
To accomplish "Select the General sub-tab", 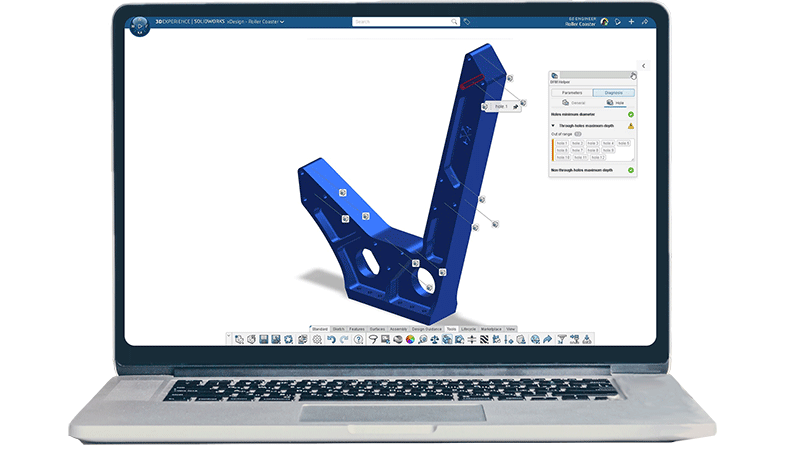I will coord(573,103).
